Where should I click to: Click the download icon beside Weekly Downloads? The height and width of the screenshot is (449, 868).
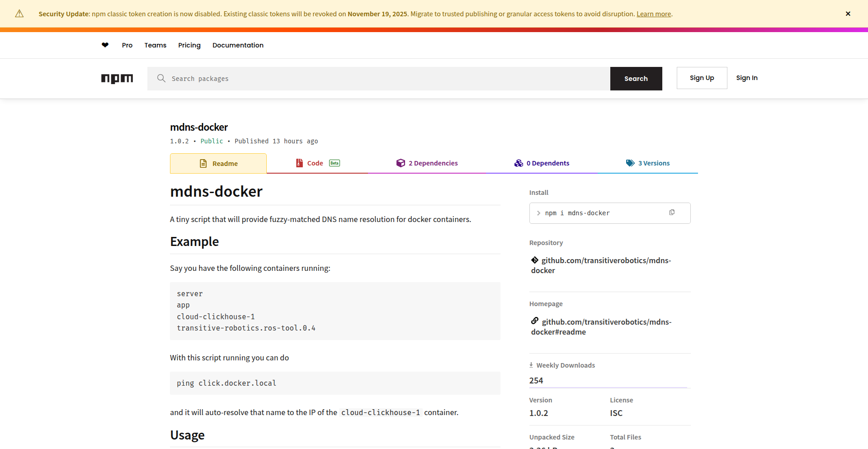531,364
